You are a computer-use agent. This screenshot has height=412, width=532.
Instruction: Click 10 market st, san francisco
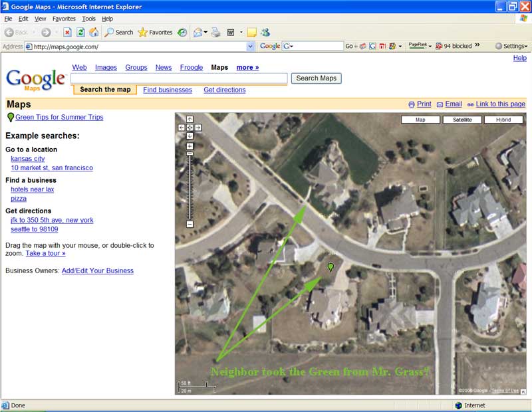tap(52, 168)
